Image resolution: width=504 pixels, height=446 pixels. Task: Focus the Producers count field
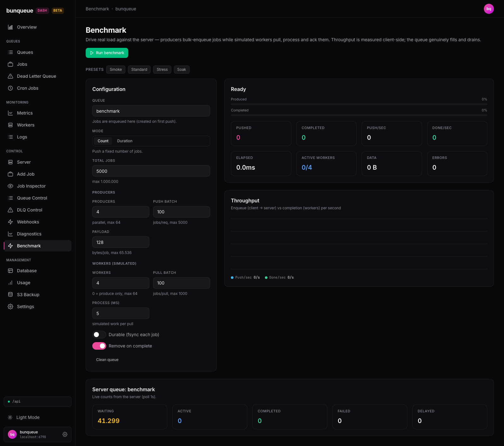[x=121, y=212]
